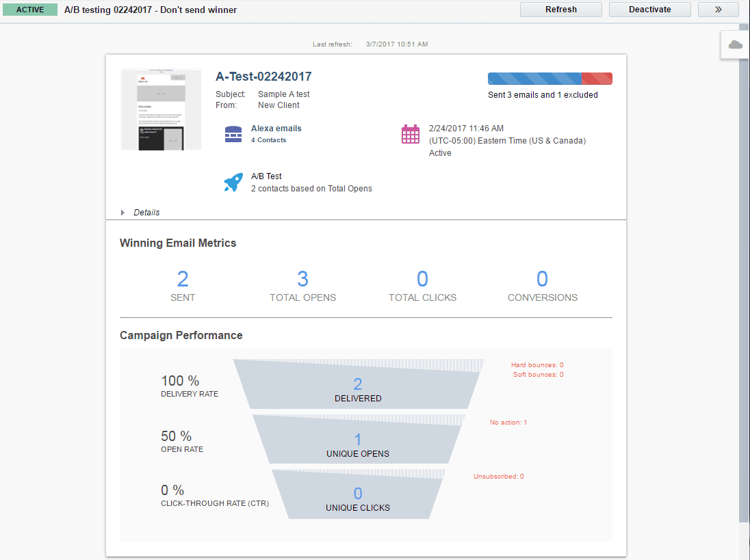This screenshot has height=560, width=750.
Task: Click the Details label
Action: click(146, 213)
